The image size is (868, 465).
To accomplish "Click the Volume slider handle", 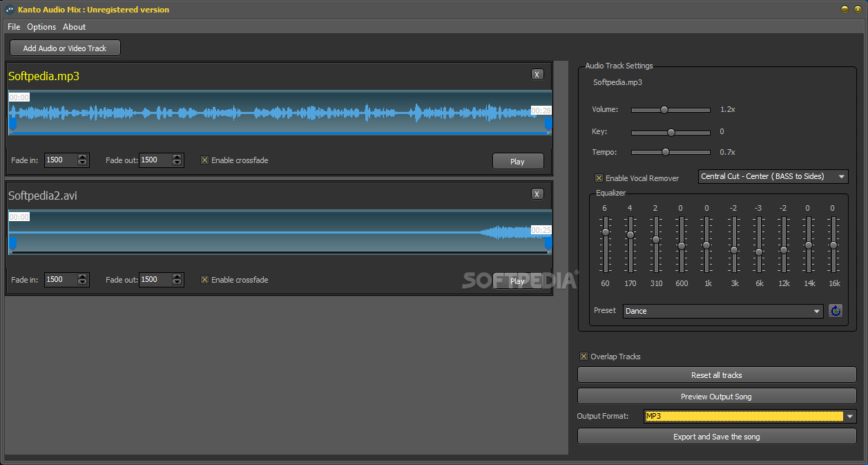I will [664, 110].
